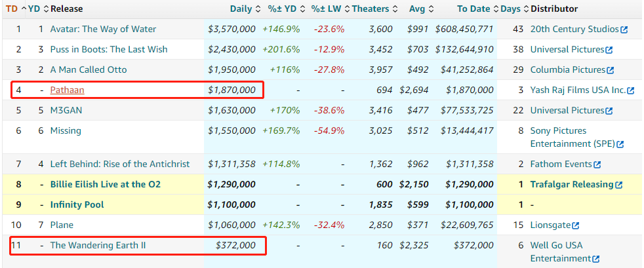Select the +201.6% YD change value

[281, 49]
